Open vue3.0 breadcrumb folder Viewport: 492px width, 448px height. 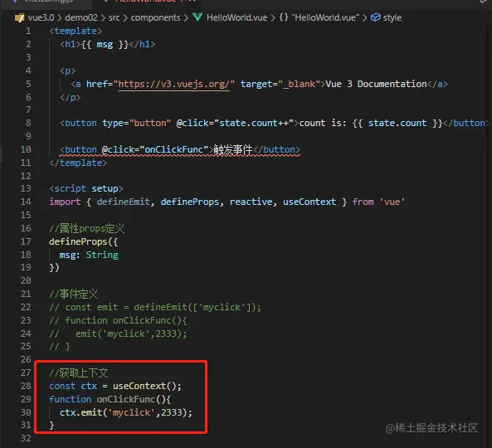click(x=41, y=17)
